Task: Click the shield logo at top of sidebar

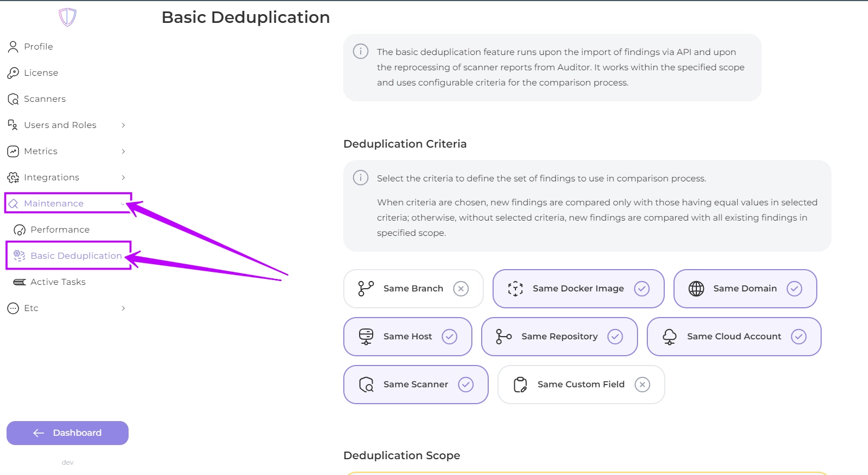Action: pos(68,17)
